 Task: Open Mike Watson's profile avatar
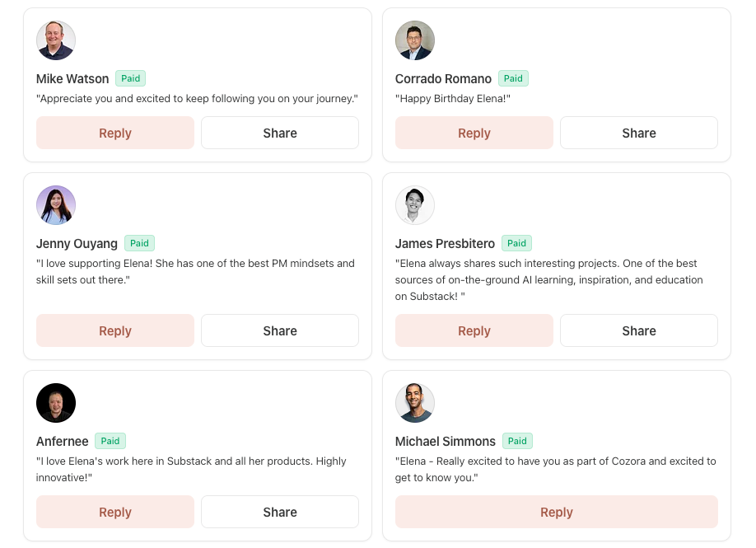tap(56, 40)
